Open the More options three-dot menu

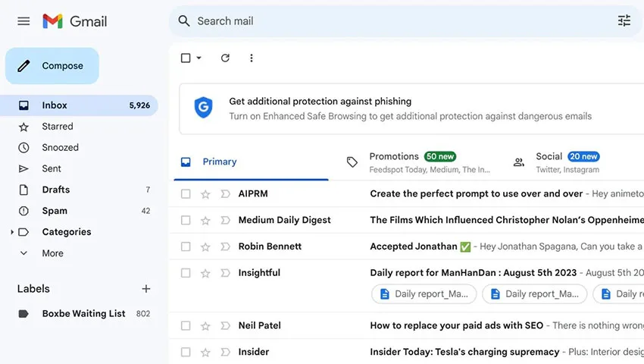[252, 58]
